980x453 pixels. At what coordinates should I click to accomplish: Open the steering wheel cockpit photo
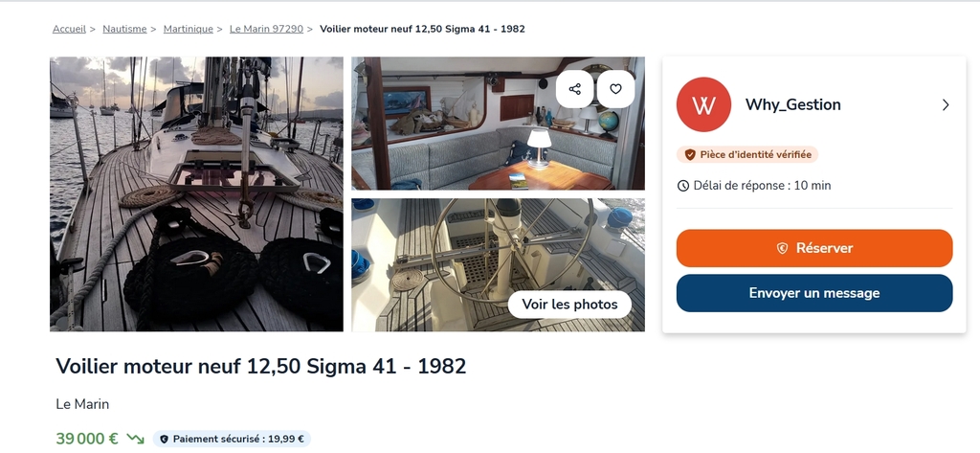pyautogui.click(x=498, y=264)
